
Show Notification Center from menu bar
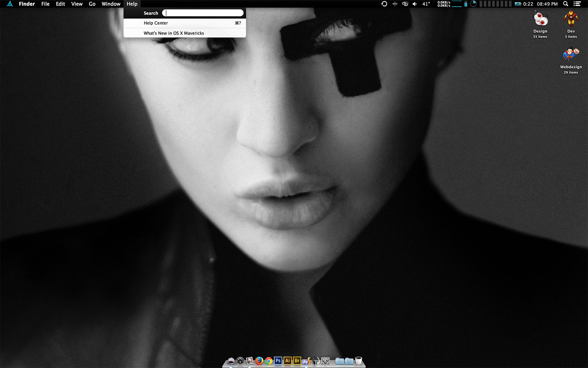577,4
